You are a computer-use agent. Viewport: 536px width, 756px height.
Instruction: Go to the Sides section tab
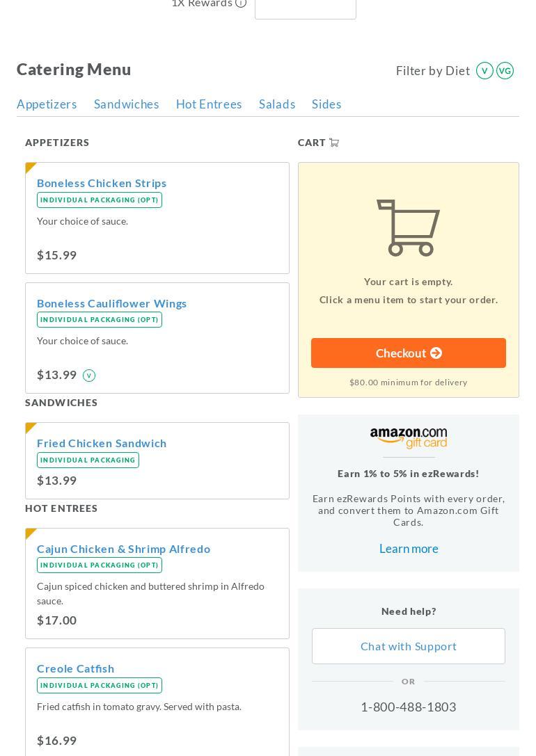(x=326, y=104)
